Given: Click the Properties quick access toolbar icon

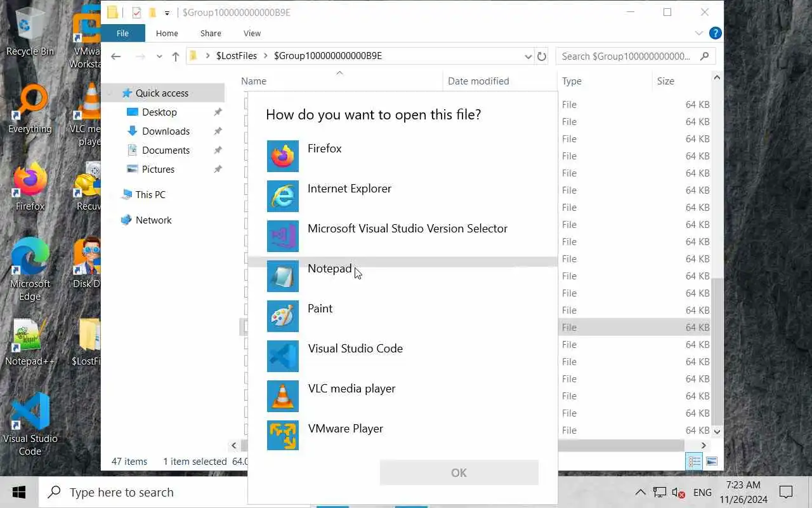Looking at the screenshot, I should (x=136, y=12).
